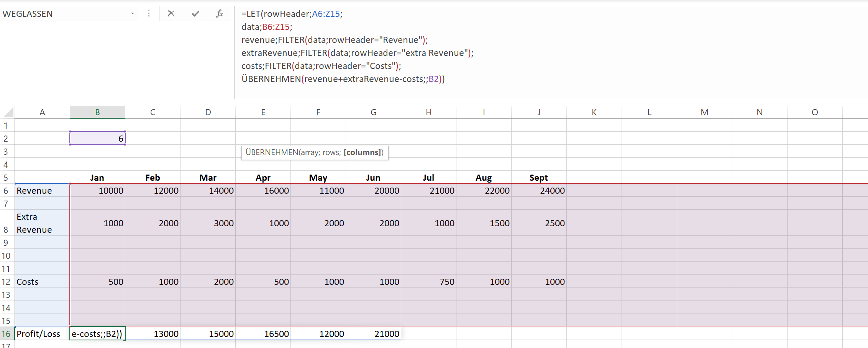Click the Jun header cell
868x348 pixels.
coord(373,177)
